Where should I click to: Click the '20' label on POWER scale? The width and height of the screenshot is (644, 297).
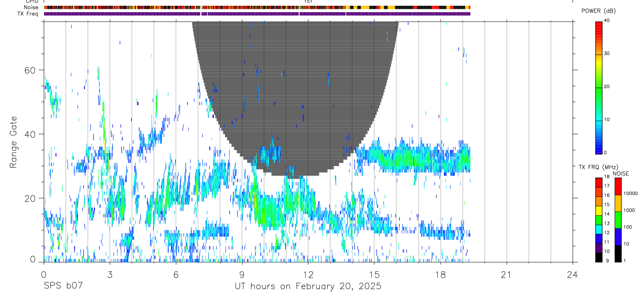click(x=607, y=86)
